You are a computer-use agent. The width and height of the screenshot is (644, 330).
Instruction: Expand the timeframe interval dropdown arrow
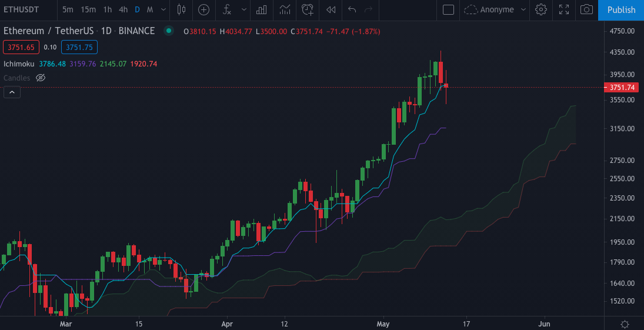tap(163, 9)
